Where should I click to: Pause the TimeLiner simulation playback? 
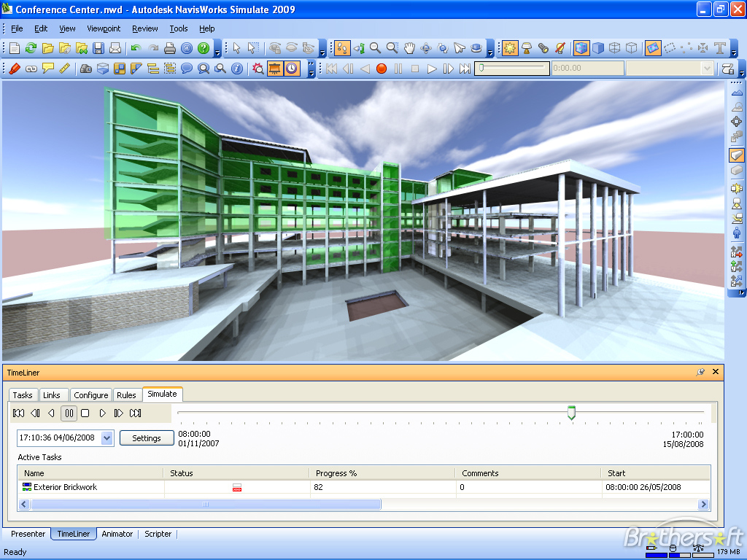click(x=69, y=413)
